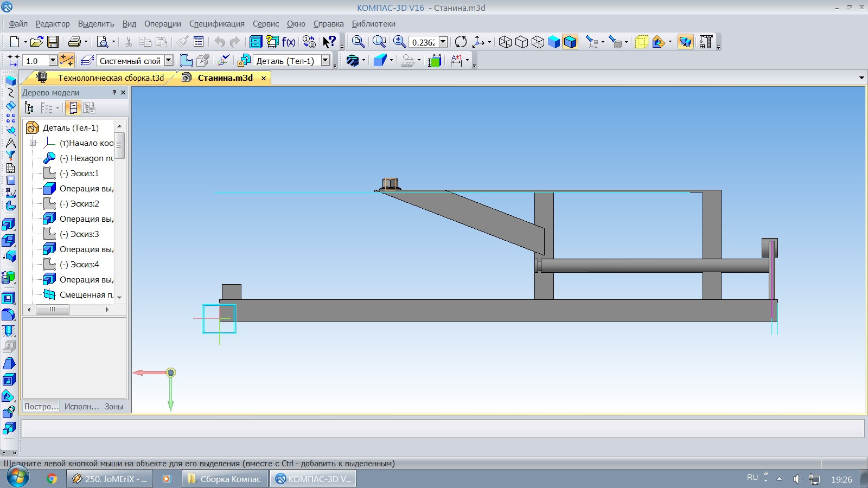Open Google Chrome from the taskbar
The height and width of the screenshot is (488, 868).
click(x=52, y=479)
